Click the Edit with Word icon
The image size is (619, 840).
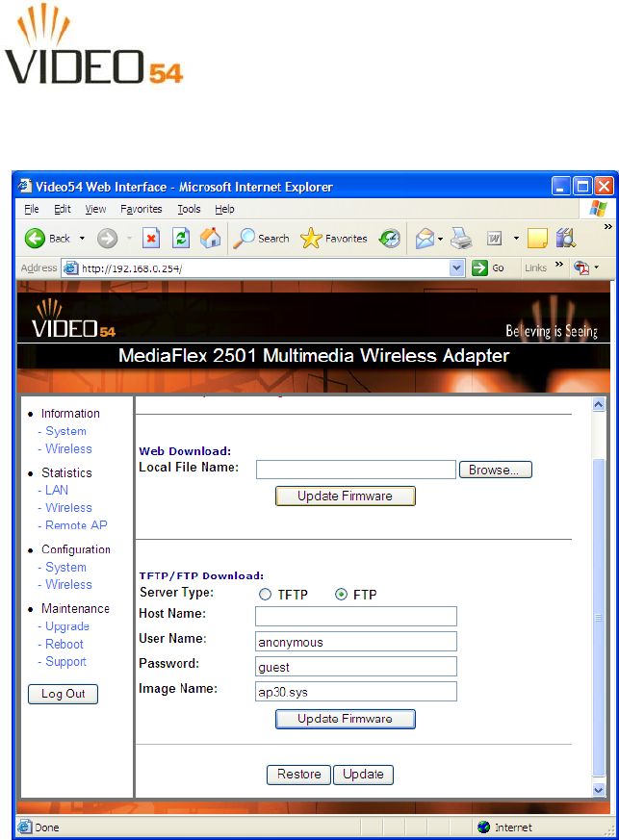(x=494, y=239)
